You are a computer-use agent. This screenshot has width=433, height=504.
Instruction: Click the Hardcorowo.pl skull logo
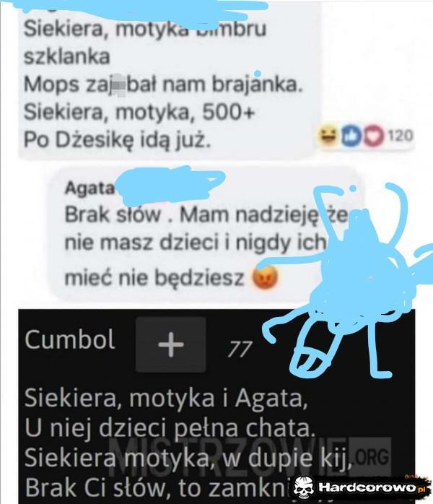coord(303,487)
